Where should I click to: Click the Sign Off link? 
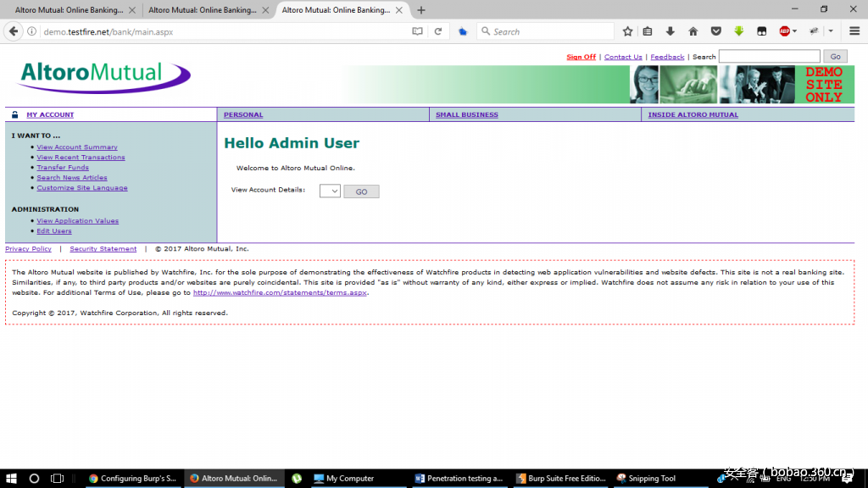click(581, 56)
